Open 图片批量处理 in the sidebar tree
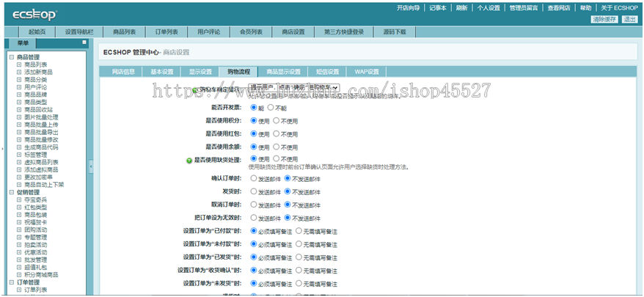The image size is (644, 297). tap(41, 117)
